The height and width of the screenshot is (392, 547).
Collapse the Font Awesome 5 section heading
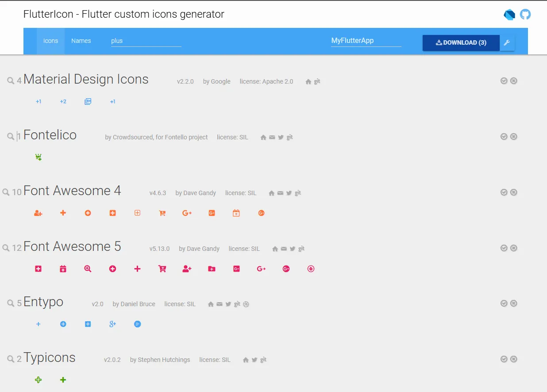72,247
